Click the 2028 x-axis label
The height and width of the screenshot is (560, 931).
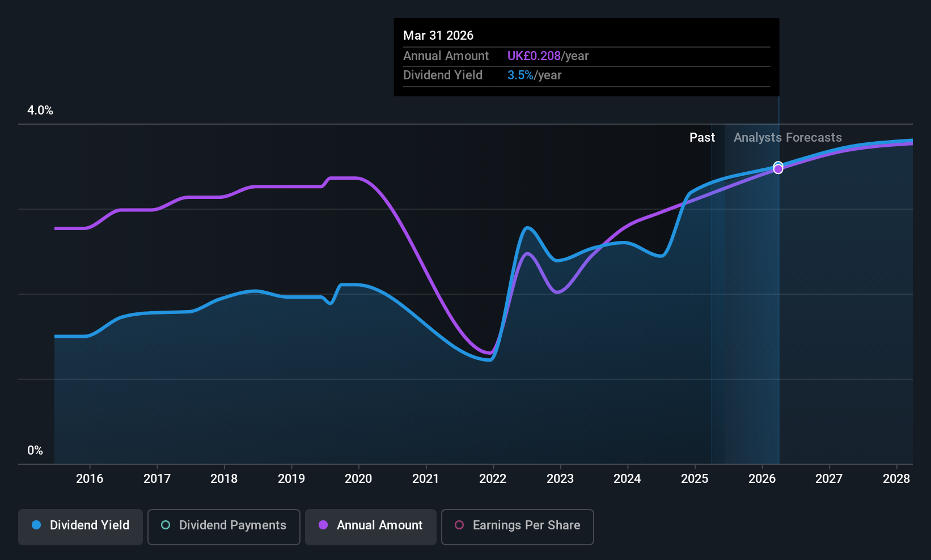[x=896, y=479]
